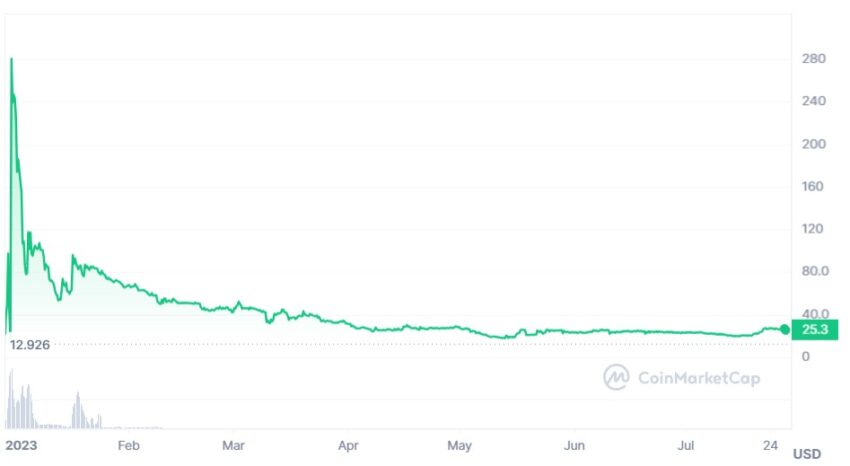Screen dimensions: 850x466
Task: Click the 120 price axis label
Action: [814, 229]
